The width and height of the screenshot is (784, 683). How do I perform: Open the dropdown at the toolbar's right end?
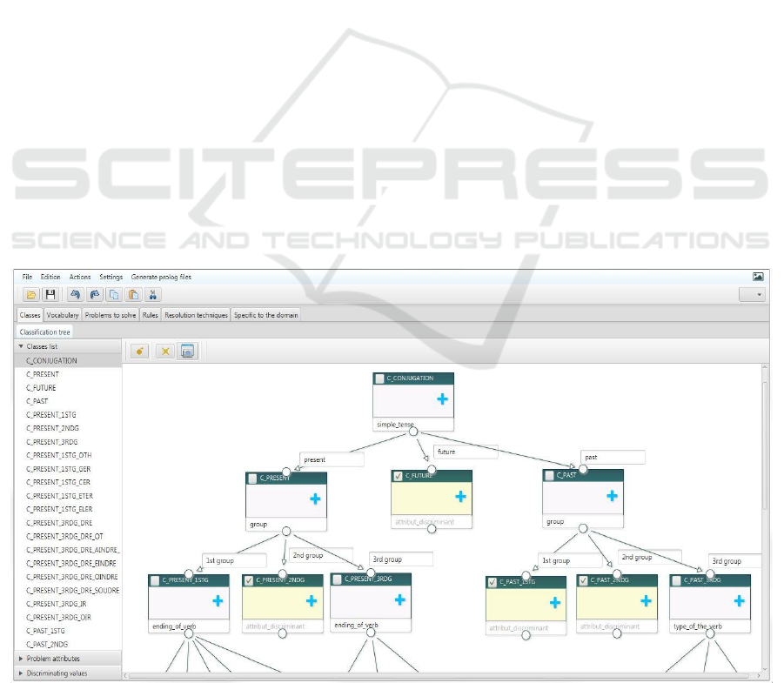click(x=752, y=295)
